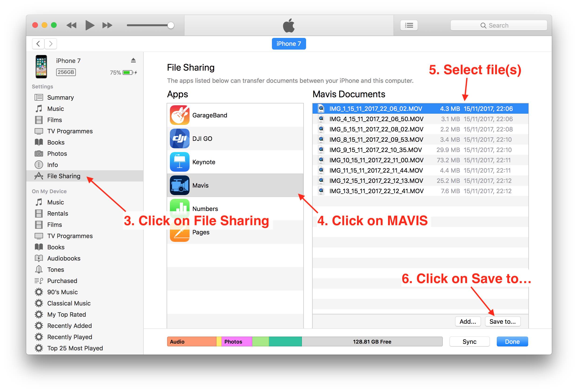Click the rewind playback button
The width and height of the screenshot is (578, 392).
point(71,25)
